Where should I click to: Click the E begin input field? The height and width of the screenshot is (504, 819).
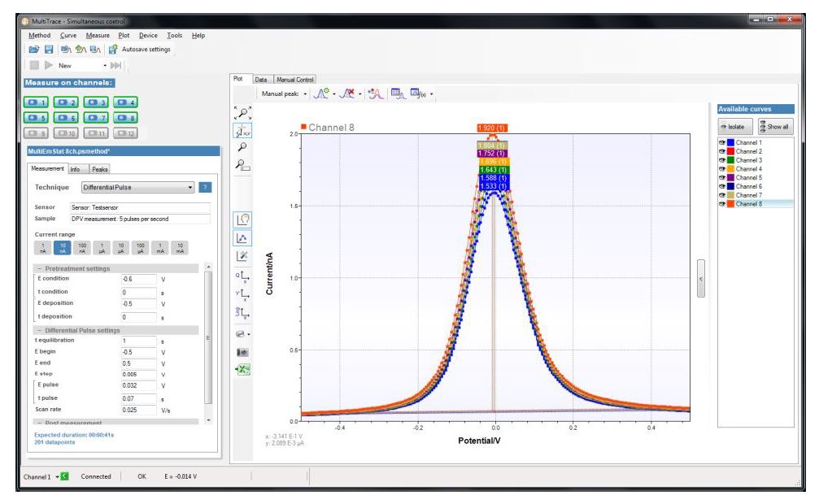pyautogui.click(x=138, y=352)
